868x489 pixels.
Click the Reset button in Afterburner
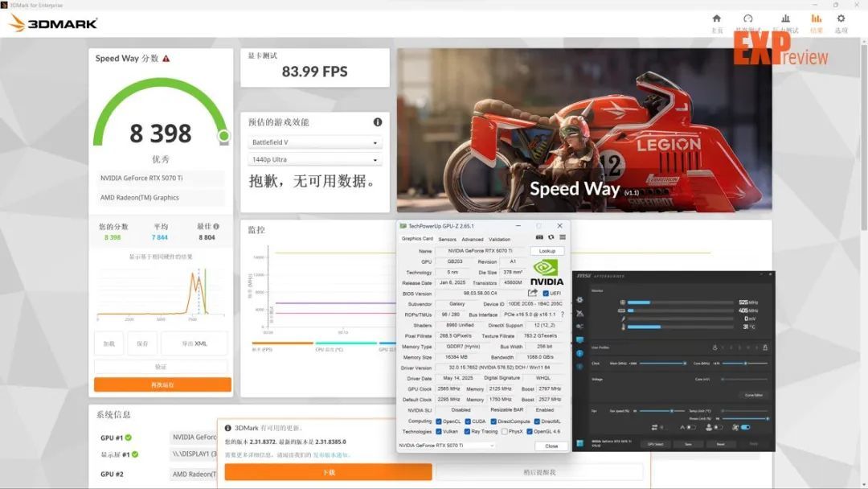click(720, 444)
